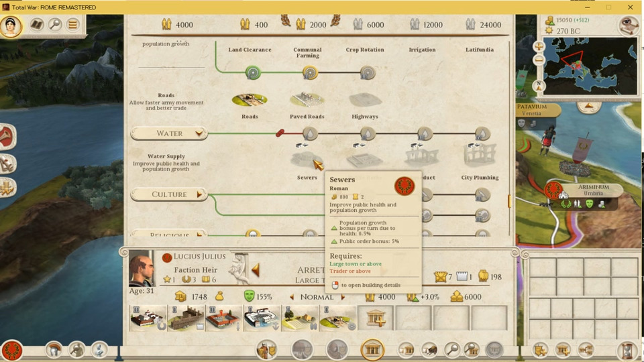
Task: Toggle the eye overlay scroll button
Action: click(629, 25)
